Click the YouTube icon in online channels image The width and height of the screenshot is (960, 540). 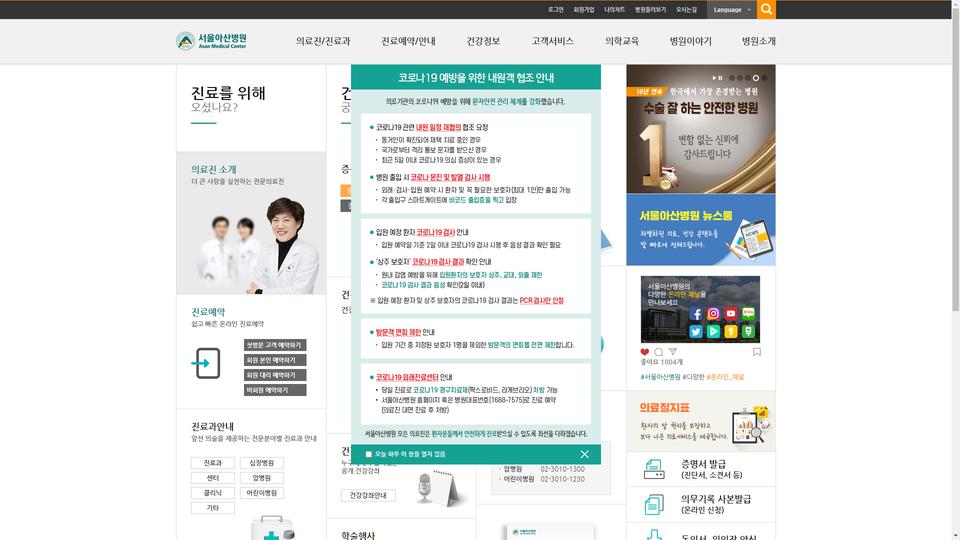click(730, 313)
